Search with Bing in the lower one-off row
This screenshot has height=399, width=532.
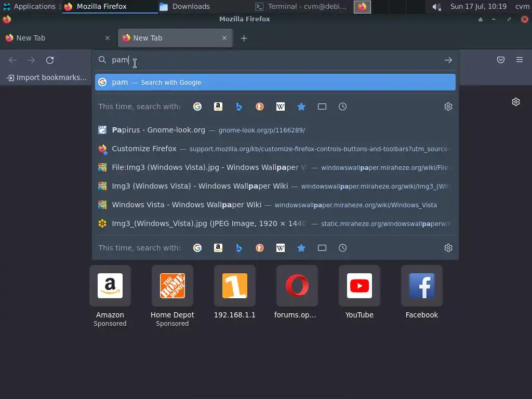click(239, 248)
